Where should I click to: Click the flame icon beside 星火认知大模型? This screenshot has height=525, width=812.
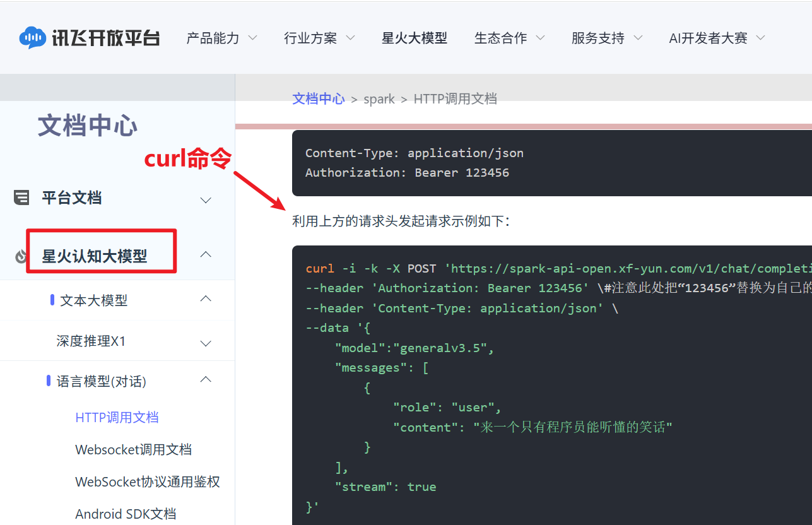(21, 256)
